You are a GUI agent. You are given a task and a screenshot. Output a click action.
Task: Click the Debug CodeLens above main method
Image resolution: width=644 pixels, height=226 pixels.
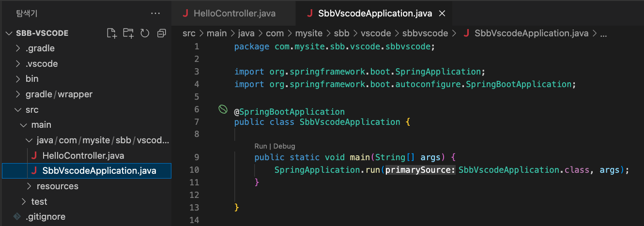click(x=284, y=146)
